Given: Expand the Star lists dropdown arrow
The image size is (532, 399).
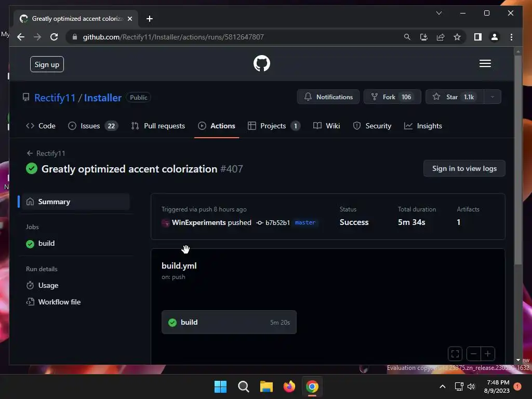Looking at the screenshot, I should click(x=493, y=97).
